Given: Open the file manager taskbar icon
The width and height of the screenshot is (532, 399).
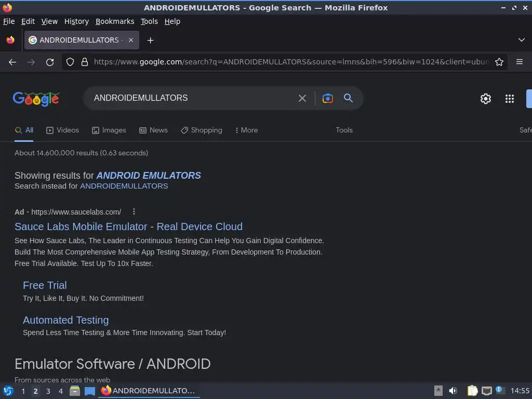Looking at the screenshot, I should coord(75,391).
